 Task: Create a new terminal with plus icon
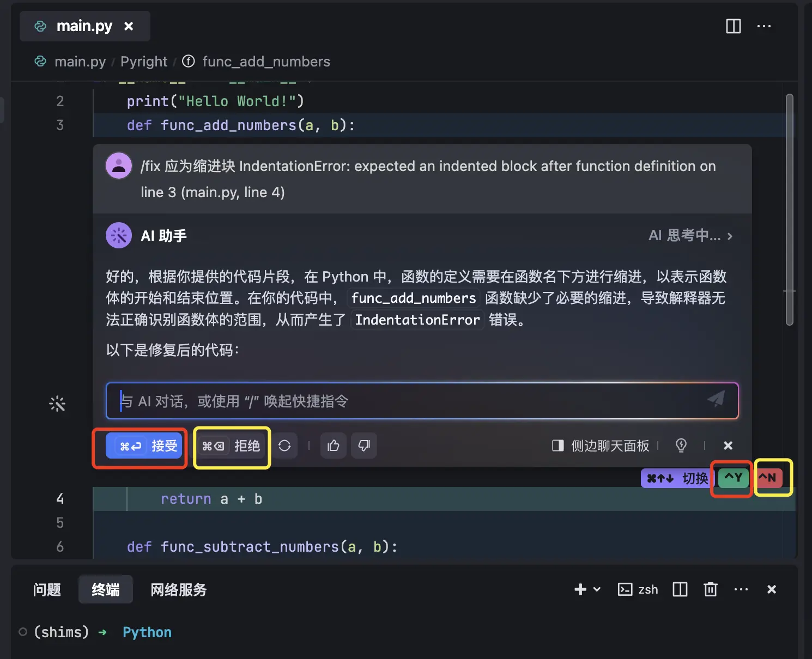coord(580,589)
